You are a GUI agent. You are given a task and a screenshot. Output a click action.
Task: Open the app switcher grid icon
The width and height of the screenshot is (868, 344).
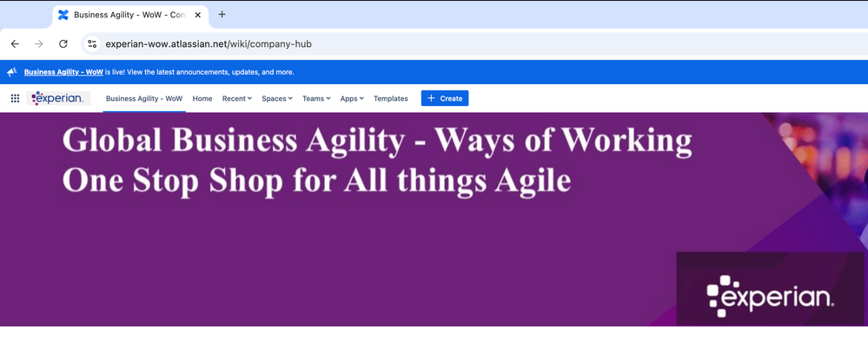(x=15, y=98)
